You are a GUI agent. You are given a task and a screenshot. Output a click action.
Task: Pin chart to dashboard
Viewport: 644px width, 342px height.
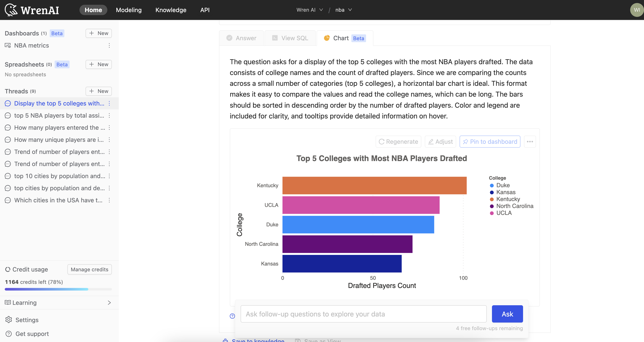point(490,142)
